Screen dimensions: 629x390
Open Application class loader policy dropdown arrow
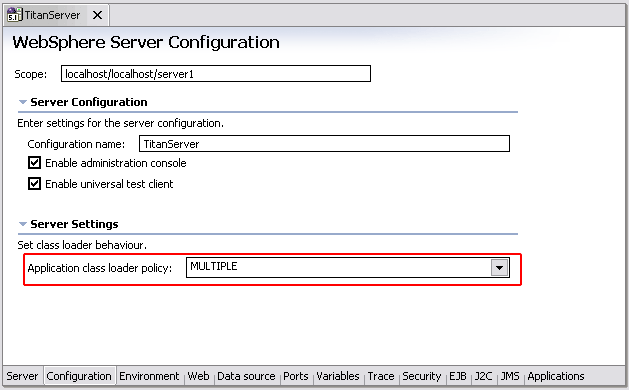499,268
